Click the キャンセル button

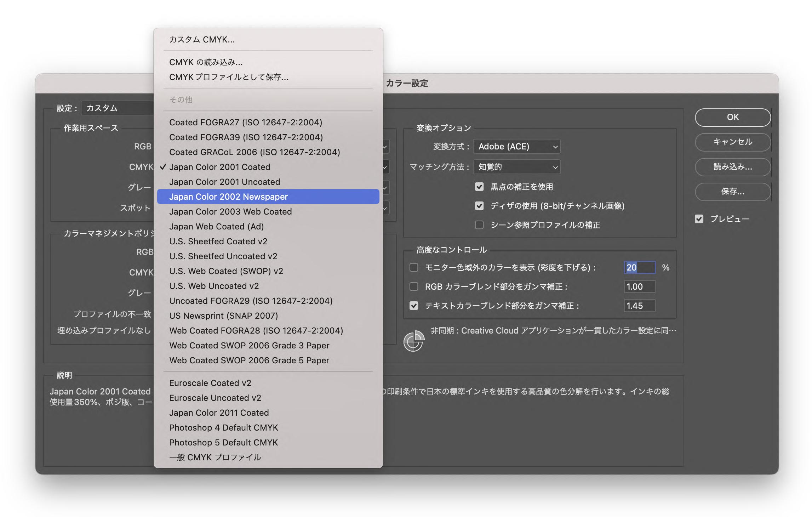point(733,142)
